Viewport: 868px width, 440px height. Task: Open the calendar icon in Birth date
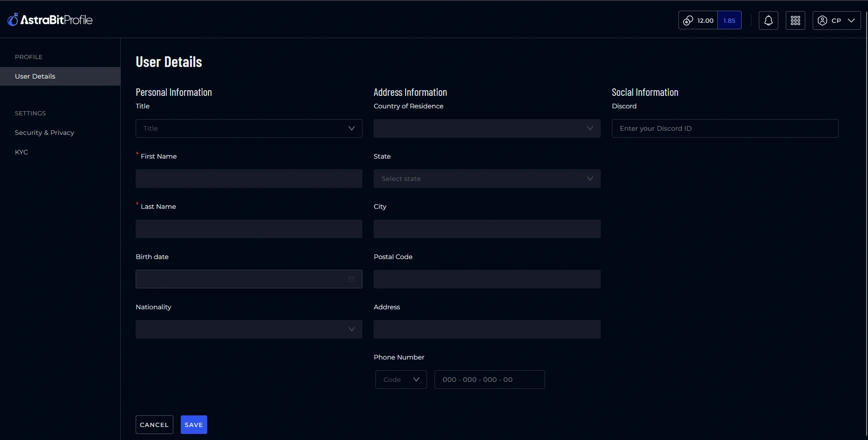coord(351,279)
